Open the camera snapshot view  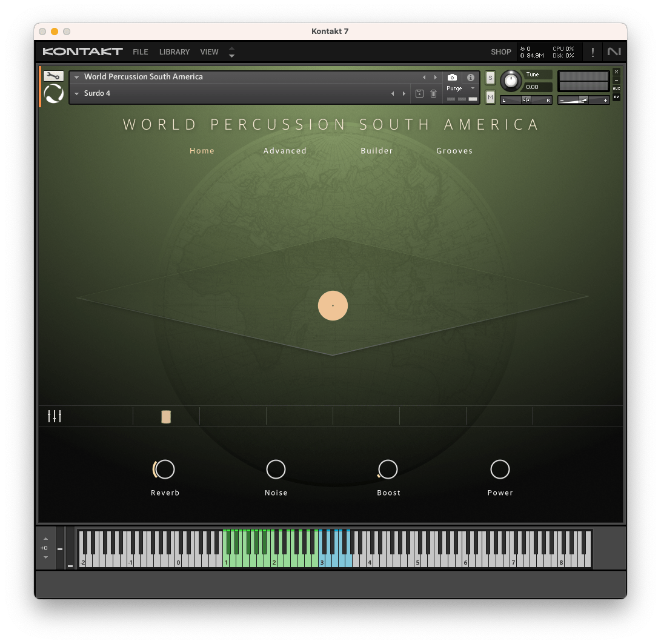pos(452,77)
